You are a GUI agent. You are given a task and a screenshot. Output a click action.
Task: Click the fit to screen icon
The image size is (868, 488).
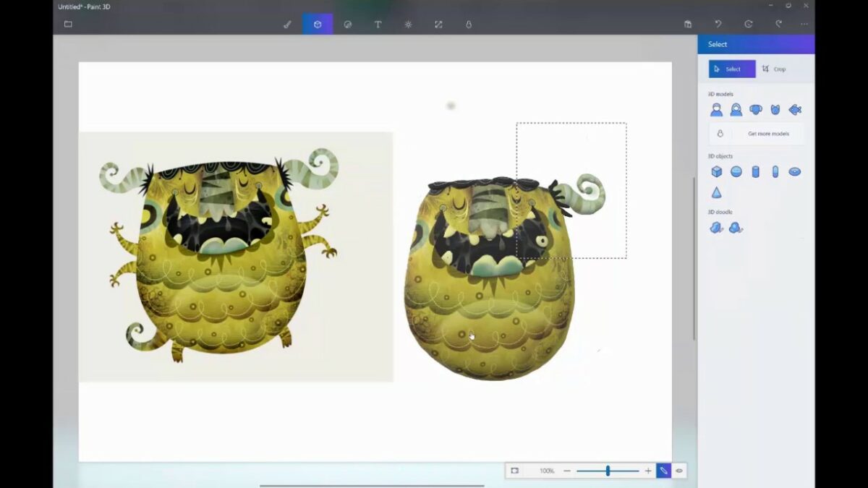(x=515, y=471)
